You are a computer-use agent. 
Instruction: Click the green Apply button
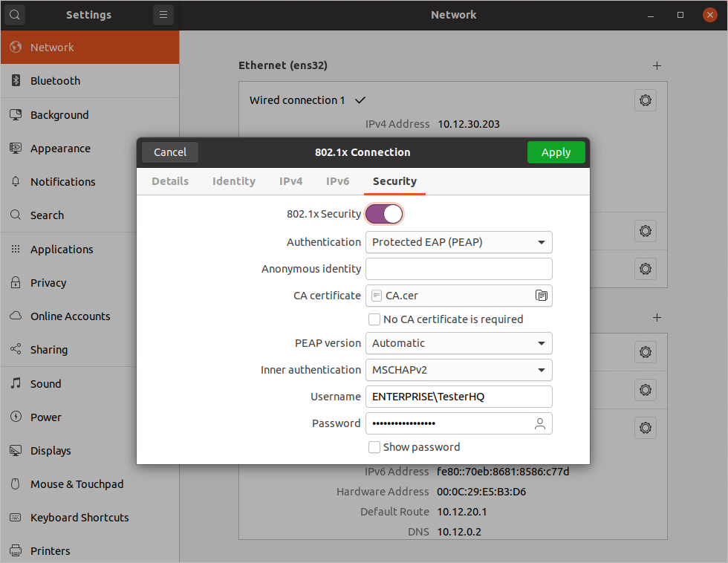tap(556, 152)
